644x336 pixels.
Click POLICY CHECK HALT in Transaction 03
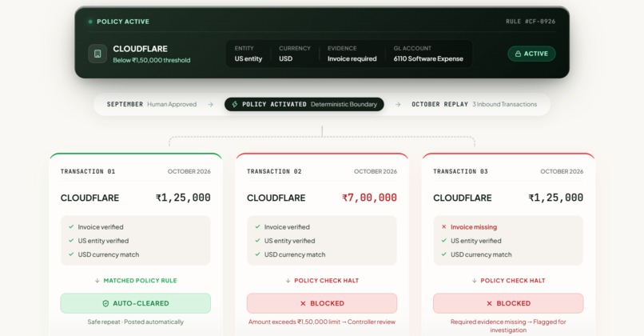tap(513, 281)
